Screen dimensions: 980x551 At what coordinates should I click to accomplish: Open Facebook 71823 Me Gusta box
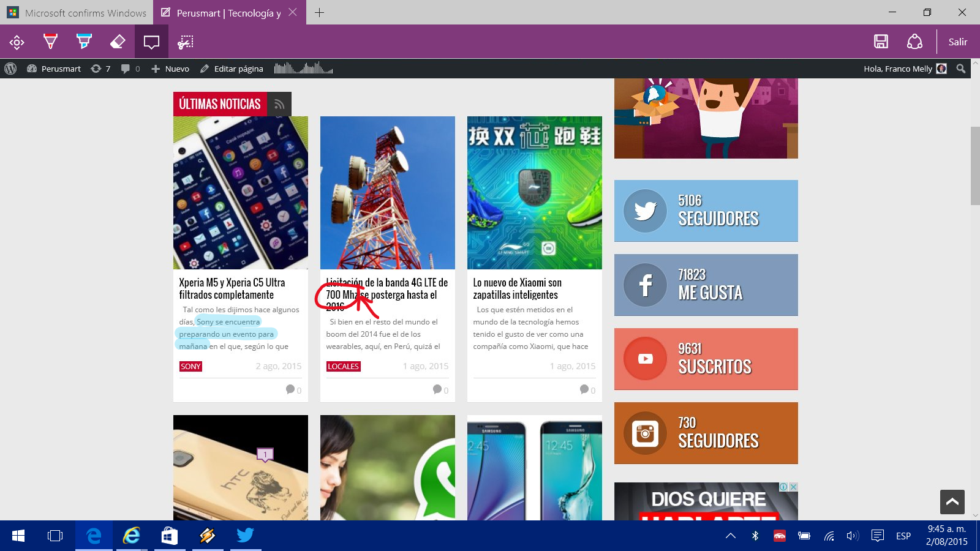click(706, 285)
